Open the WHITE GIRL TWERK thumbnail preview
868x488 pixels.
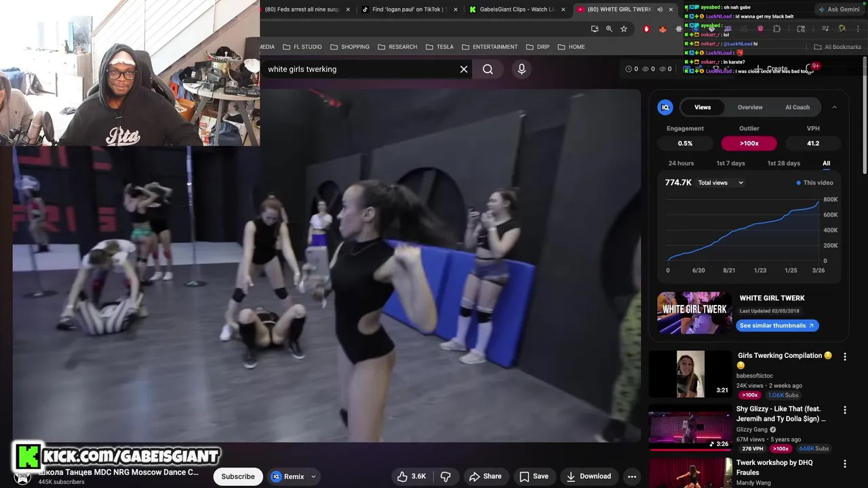694,312
